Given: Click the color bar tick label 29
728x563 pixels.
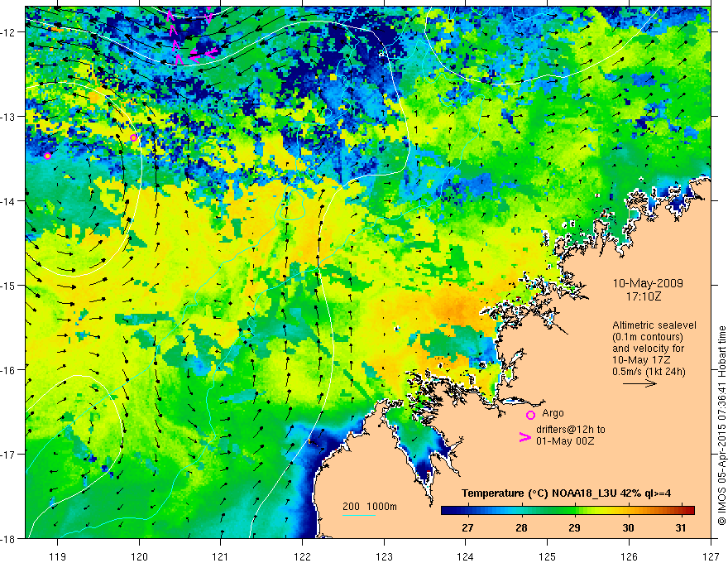Looking at the screenshot, I should (x=575, y=527).
